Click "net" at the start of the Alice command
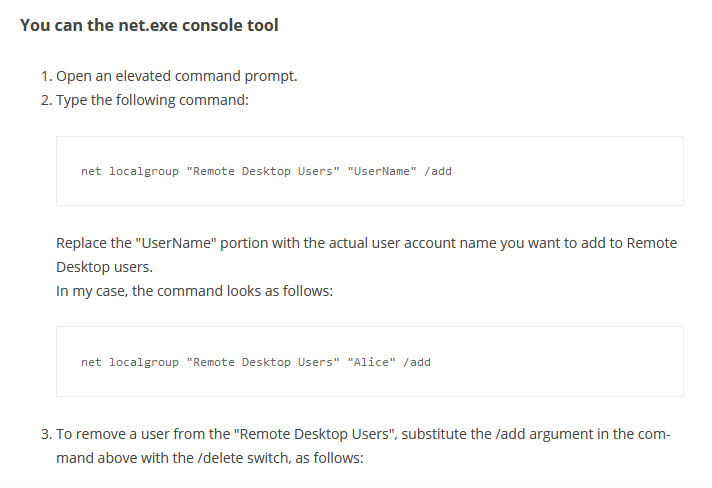The image size is (712, 488). 91,362
